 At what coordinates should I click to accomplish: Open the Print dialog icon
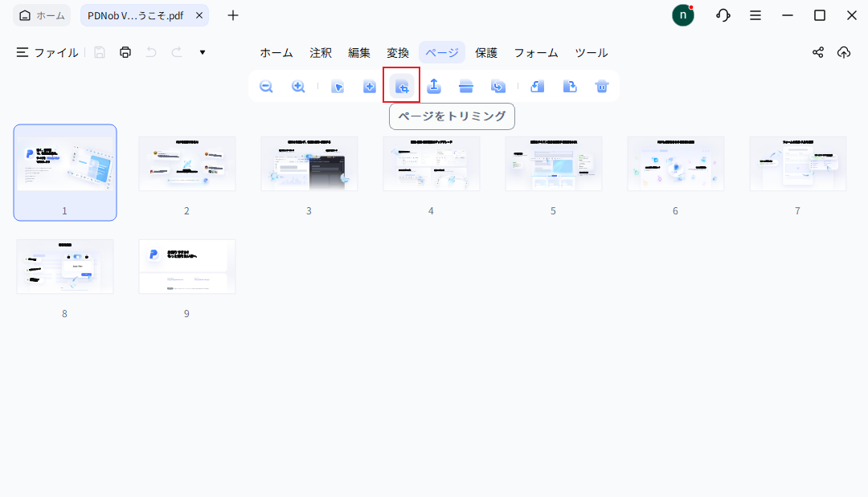pyautogui.click(x=125, y=51)
